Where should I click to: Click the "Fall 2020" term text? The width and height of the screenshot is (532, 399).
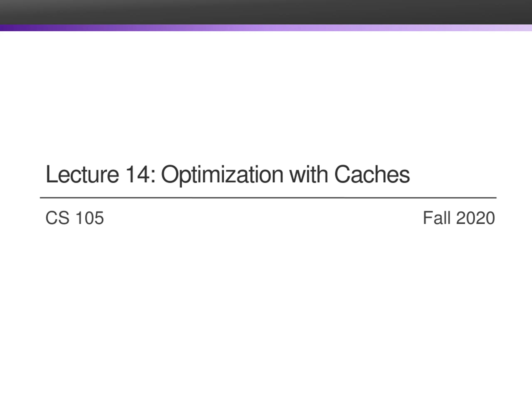click(459, 218)
